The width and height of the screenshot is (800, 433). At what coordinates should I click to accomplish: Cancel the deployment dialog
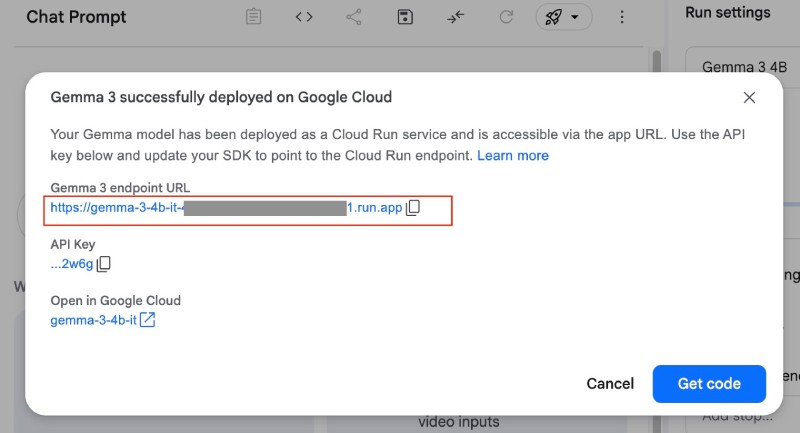[x=610, y=384]
